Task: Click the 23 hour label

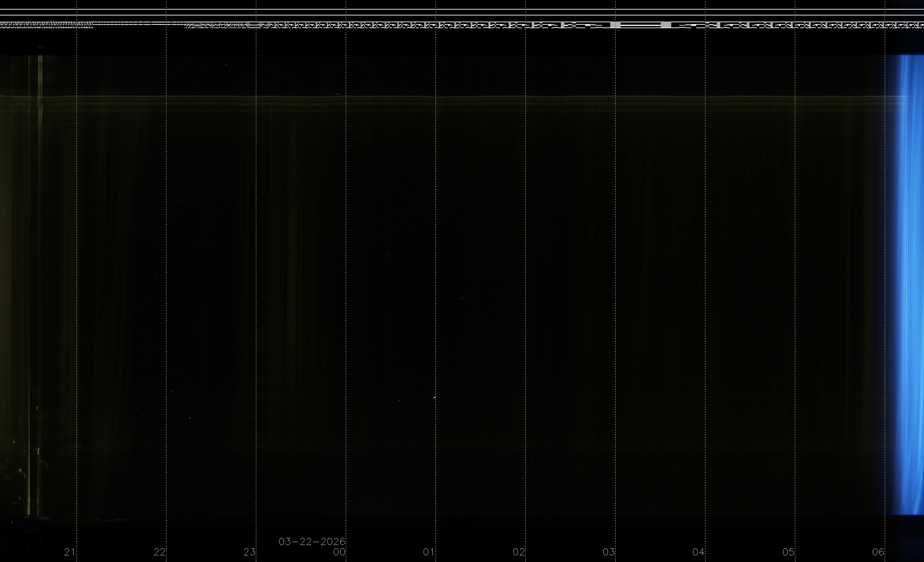Action: (x=249, y=552)
